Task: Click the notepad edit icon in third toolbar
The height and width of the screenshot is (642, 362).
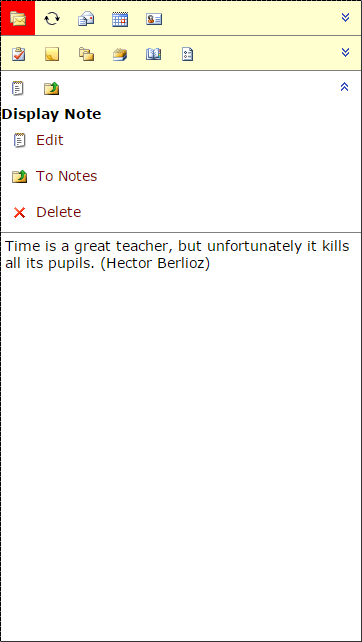Action: [18, 88]
